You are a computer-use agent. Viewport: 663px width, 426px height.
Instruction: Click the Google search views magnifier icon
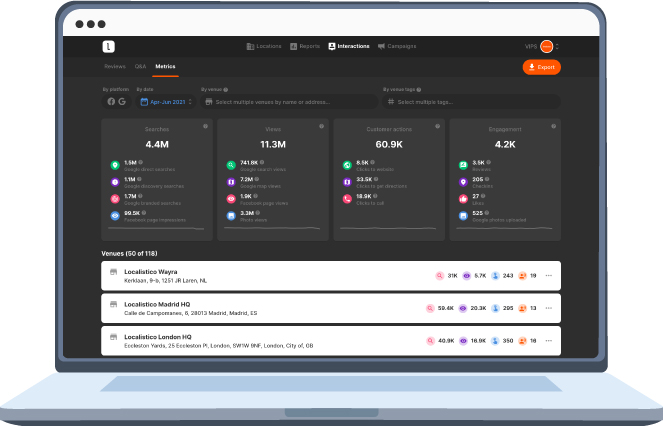pos(231,164)
